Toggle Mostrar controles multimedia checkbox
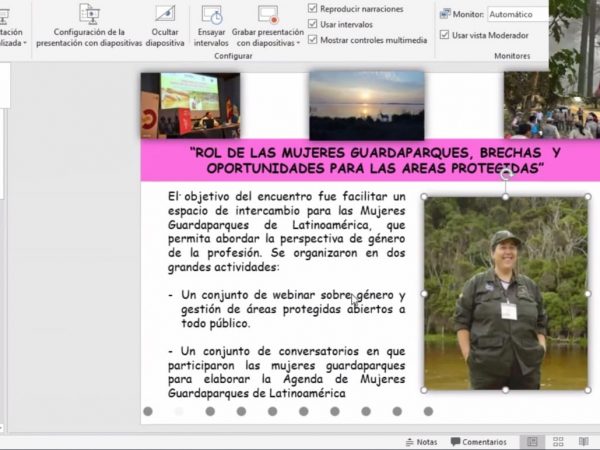 click(x=313, y=39)
